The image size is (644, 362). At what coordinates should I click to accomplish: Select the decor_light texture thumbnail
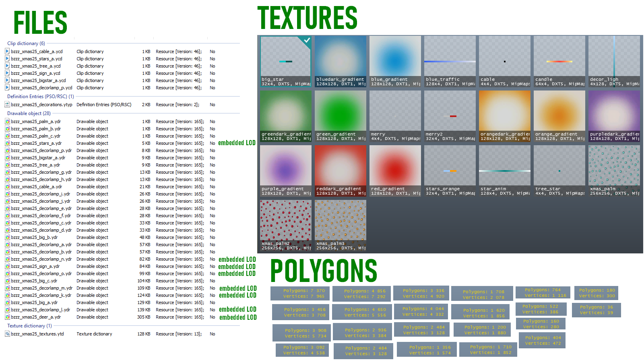[614, 62]
